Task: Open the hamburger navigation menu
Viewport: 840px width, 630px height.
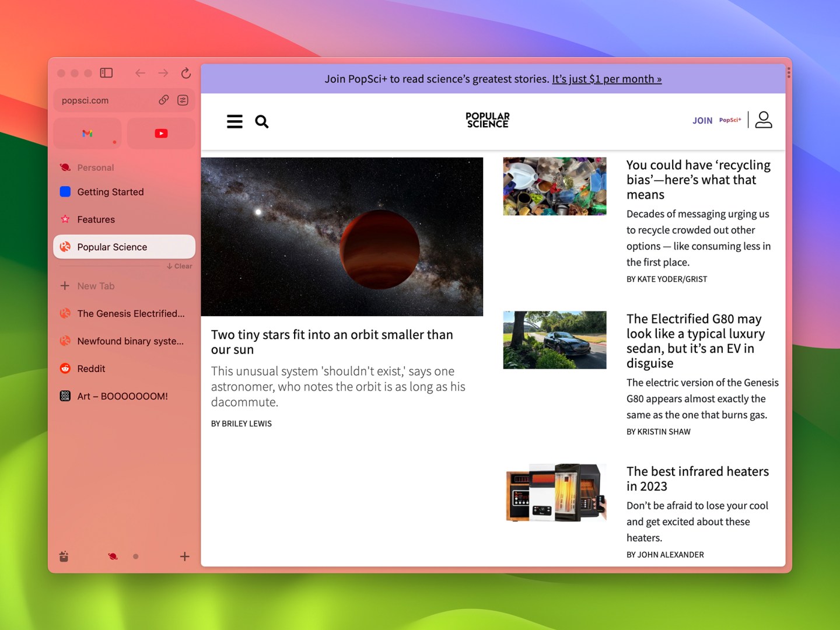Action: pyautogui.click(x=235, y=121)
